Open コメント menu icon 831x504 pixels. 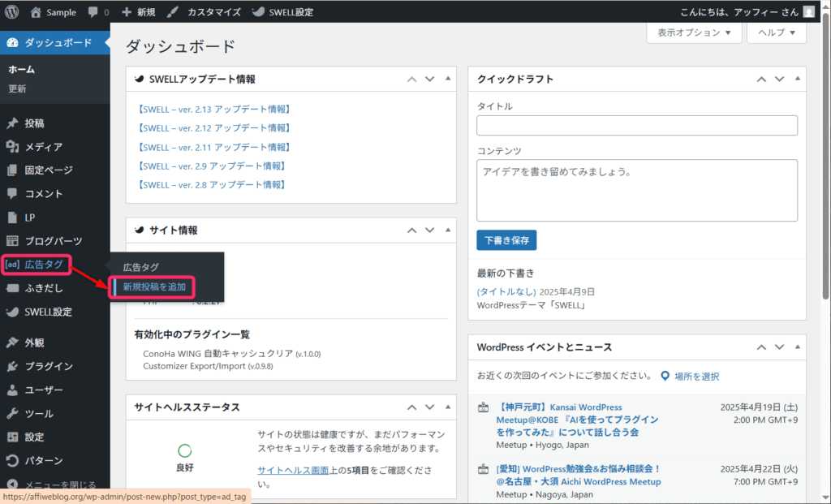click(12, 193)
